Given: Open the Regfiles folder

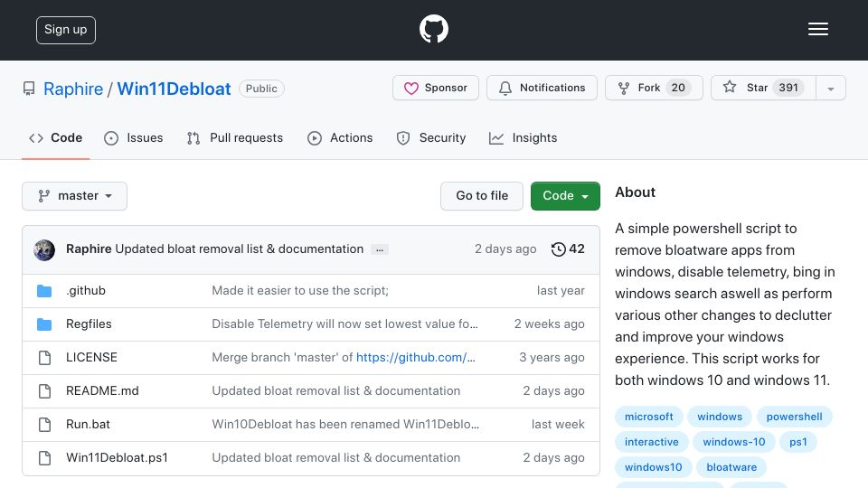Looking at the screenshot, I should pos(89,324).
